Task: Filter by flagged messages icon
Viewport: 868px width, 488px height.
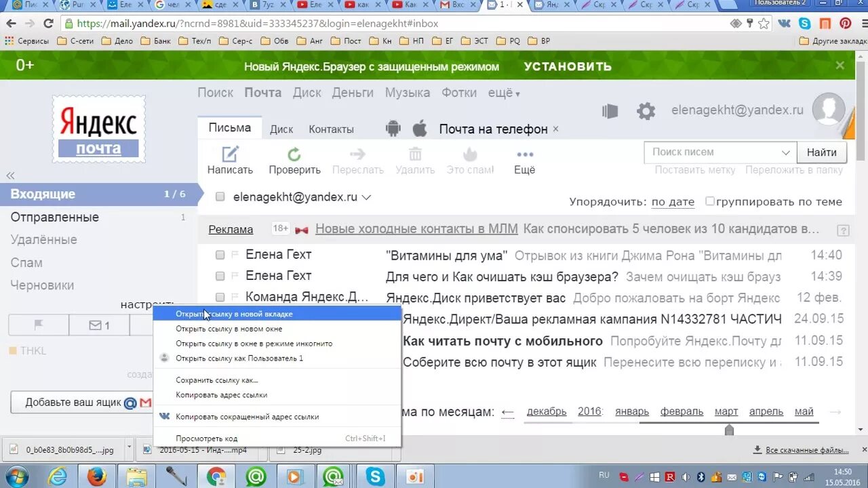Action: pos(39,325)
